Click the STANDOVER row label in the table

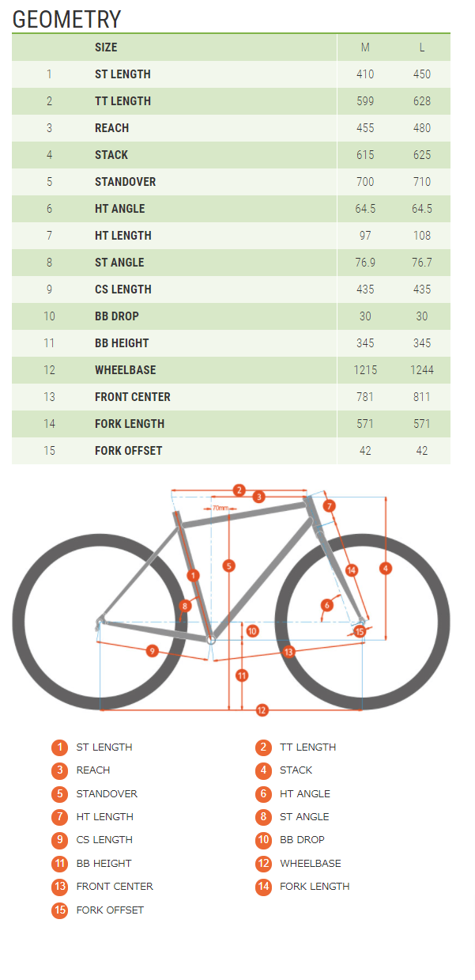click(x=125, y=182)
